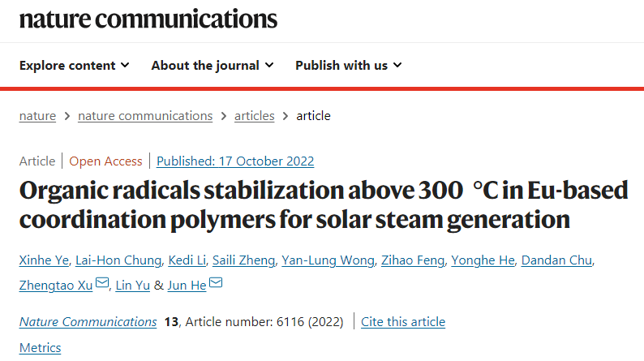Select author Kedi Li
The width and height of the screenshot is (644, 361).
pos(186,260)
